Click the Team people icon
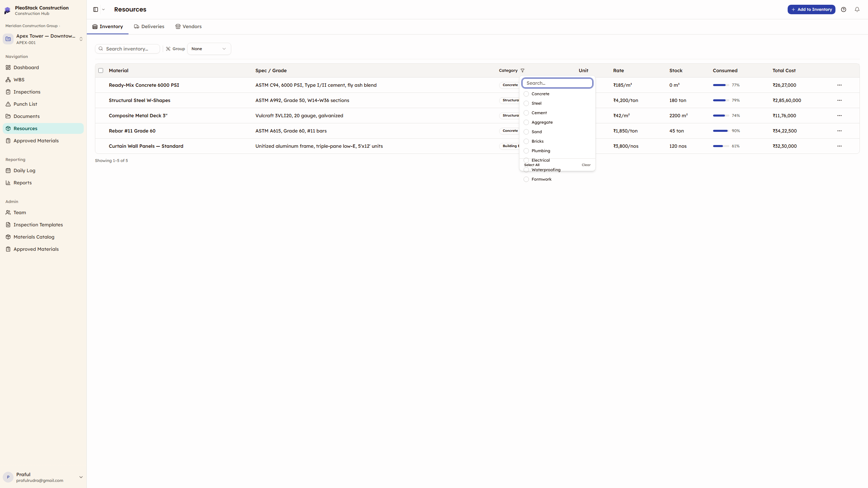The height and width of the screenshot is (488, 868). [x=8, y=212]
